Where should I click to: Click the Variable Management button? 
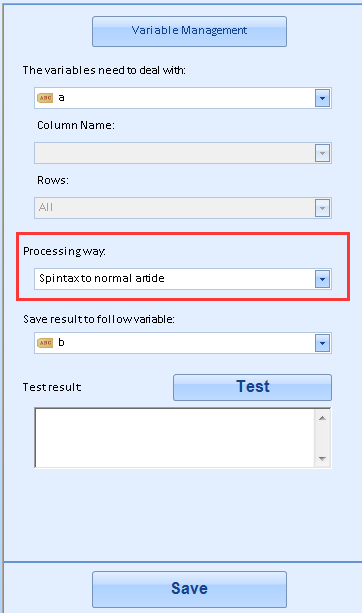[189, 31]
